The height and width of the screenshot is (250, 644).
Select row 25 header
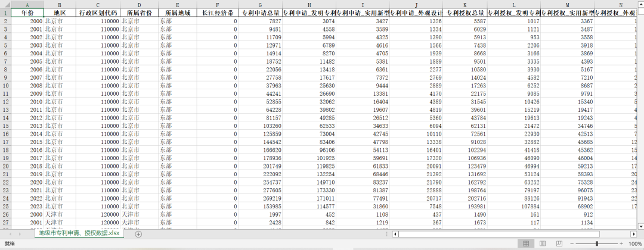(x=5, y=206)
